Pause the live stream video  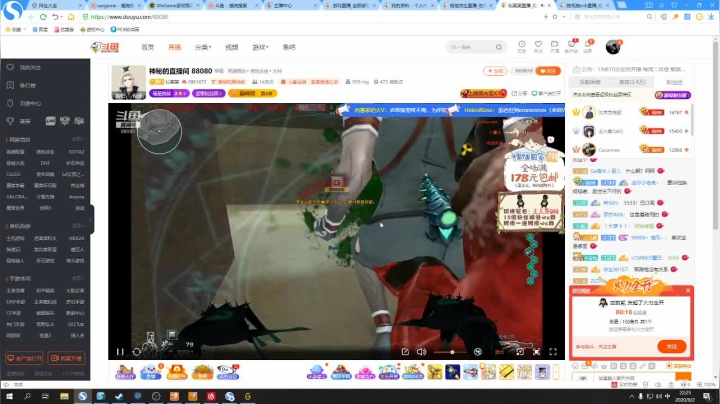click(x=120, y=352)
